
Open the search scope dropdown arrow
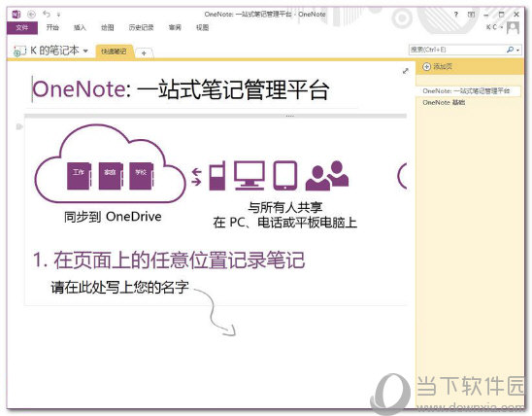pyautogui.click(x=517, y=51)
